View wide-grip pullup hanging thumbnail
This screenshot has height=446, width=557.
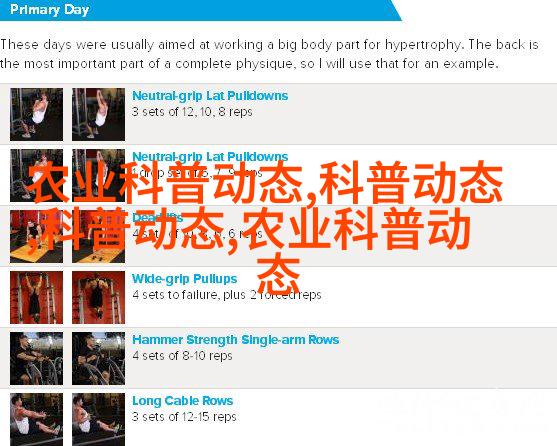point(37,298)
